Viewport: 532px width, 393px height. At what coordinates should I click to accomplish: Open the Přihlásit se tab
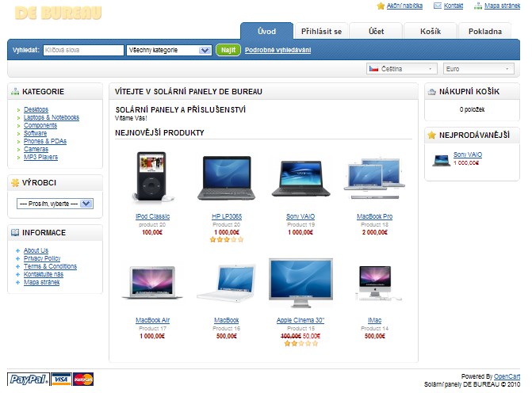coord(322,32)
